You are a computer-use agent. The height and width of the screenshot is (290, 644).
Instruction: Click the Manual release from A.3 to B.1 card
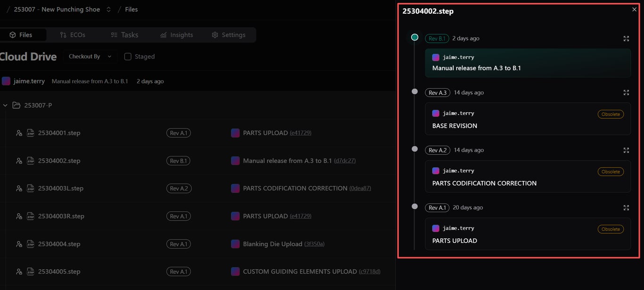pos(528,63)
